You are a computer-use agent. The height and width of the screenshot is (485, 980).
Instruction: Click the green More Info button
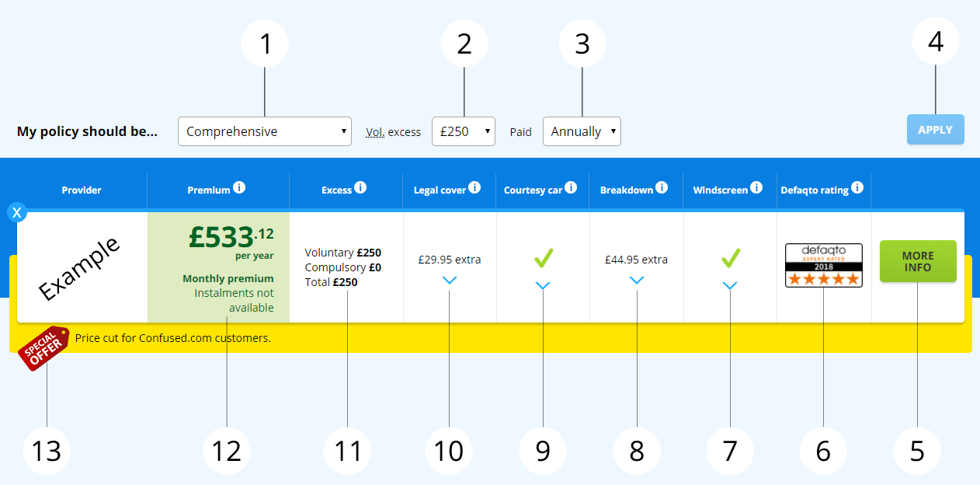918,261
